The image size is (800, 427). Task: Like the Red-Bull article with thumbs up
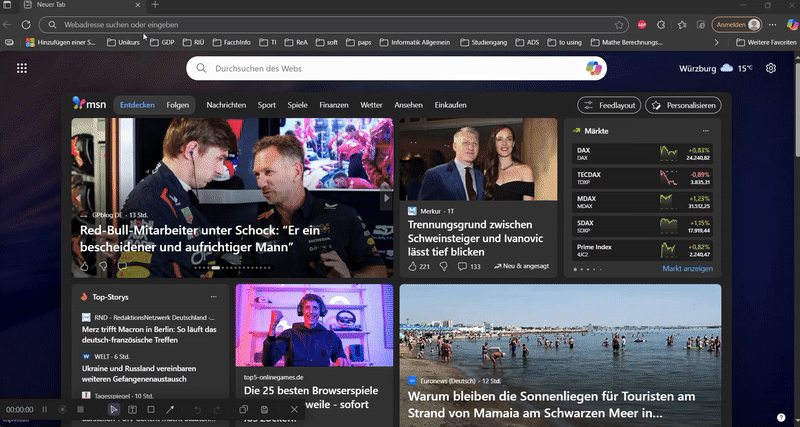point(84,267)
